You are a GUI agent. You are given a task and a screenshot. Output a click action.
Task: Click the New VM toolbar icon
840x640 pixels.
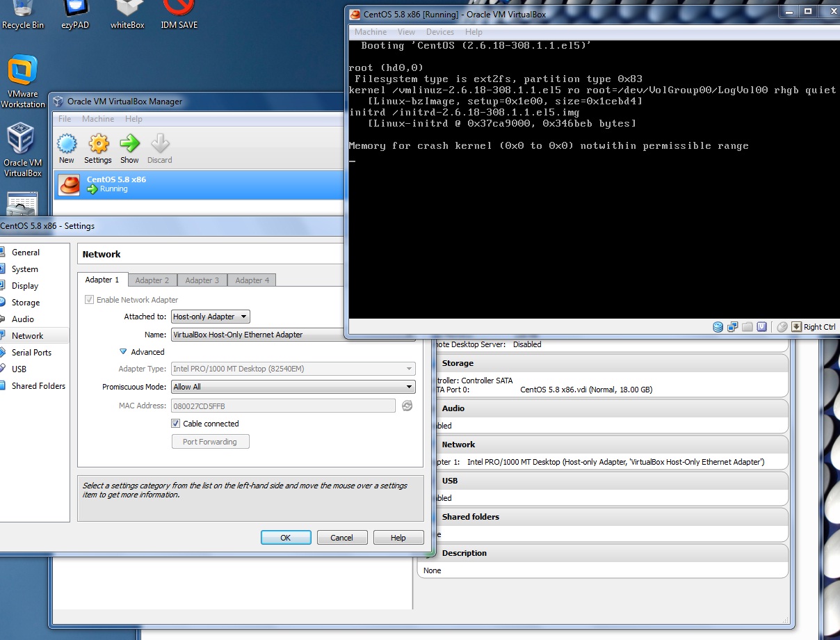point(67,144)
